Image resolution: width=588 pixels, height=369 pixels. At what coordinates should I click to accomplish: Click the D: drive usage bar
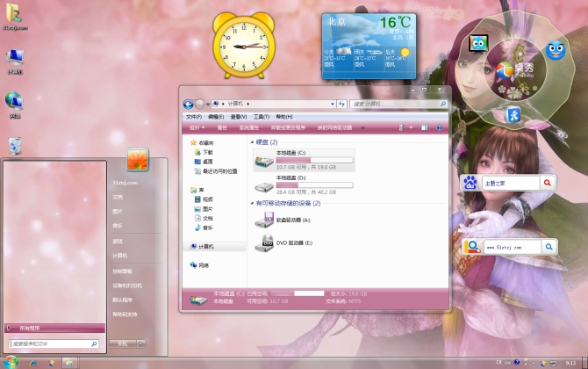[314, 185]
